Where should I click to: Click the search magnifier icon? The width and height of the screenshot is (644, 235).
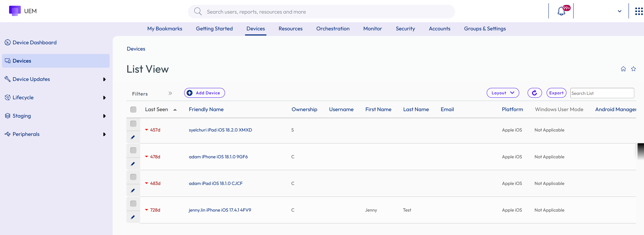pyautogui.click(x=198, y=11)
